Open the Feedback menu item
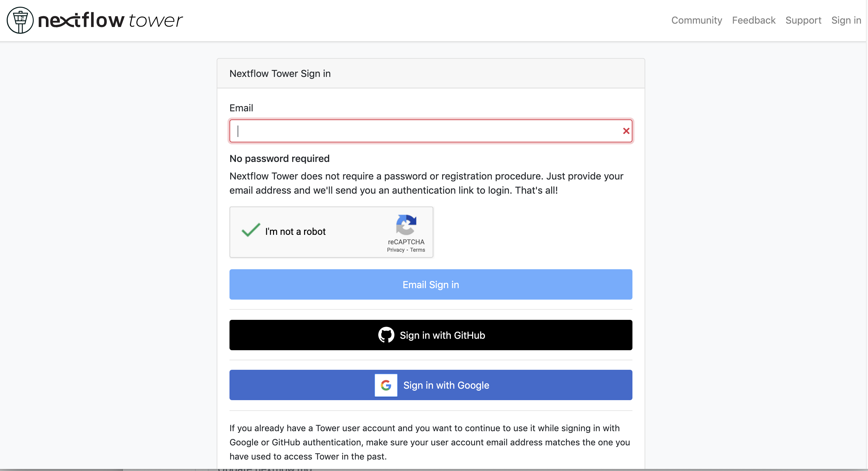Image resolution: width=868 pixels, height=471 pixels. click(754, 20)
